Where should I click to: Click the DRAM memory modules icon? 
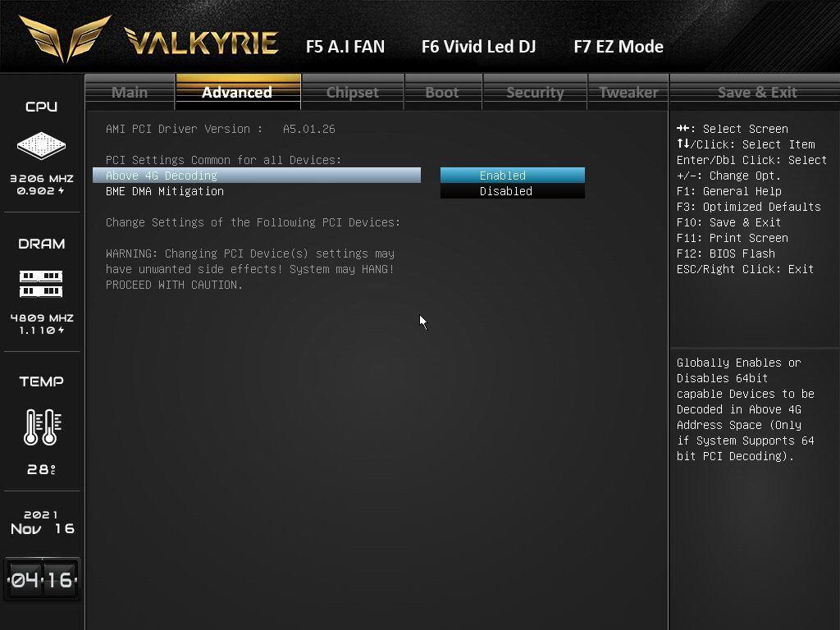41,284
